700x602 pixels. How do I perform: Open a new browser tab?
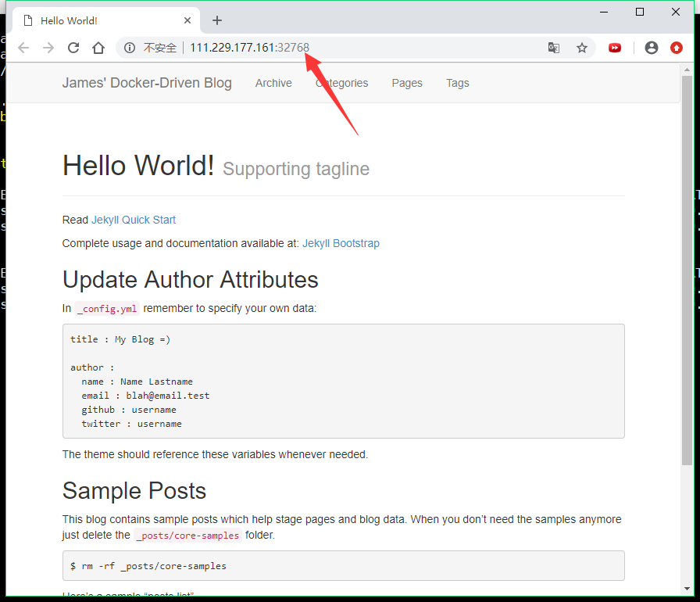[217, 20]
